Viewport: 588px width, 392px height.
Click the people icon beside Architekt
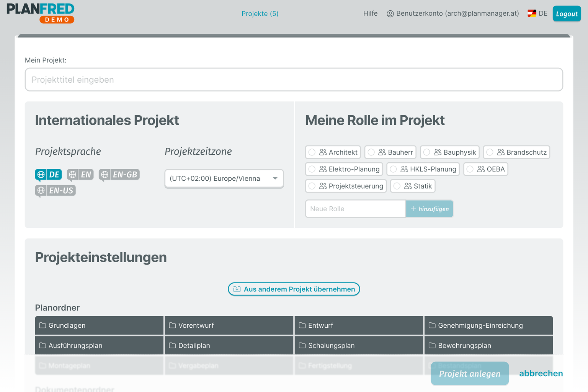coord(323,152)
